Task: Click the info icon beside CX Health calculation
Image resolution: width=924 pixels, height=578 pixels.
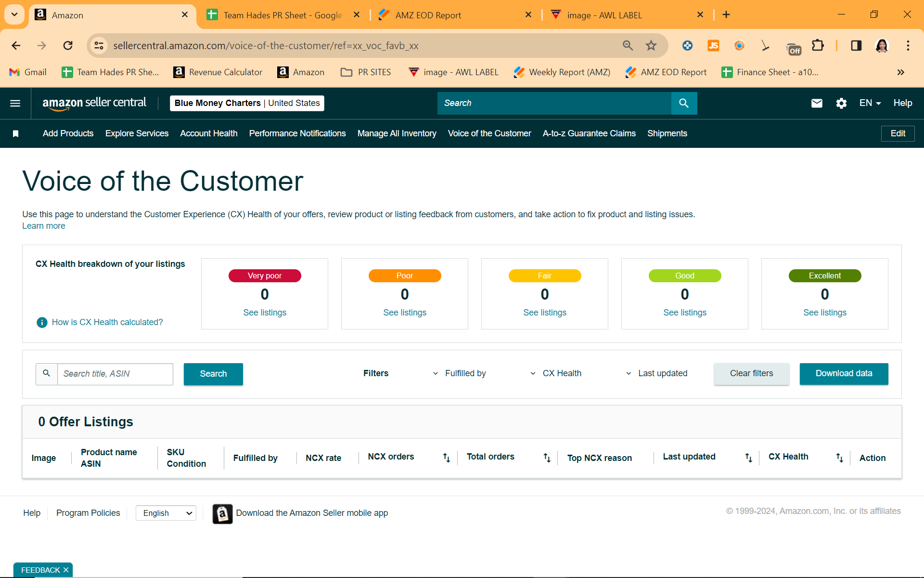Action: click(42, 322)
